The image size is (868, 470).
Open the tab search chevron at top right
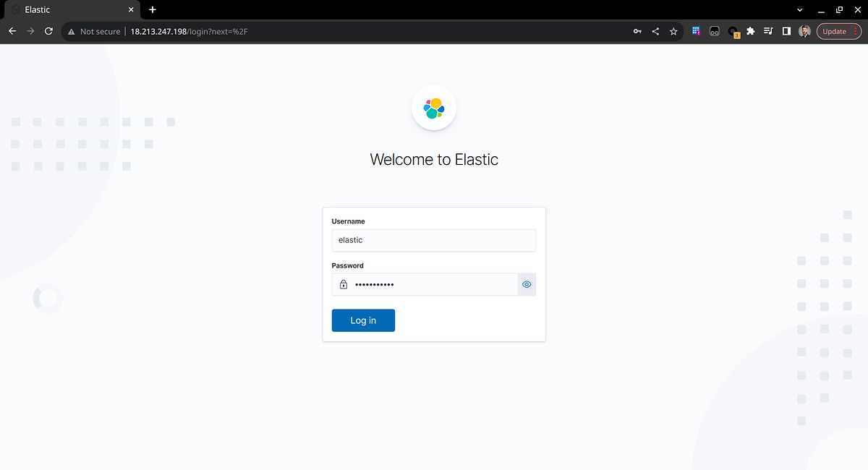[x=799, y=9]
